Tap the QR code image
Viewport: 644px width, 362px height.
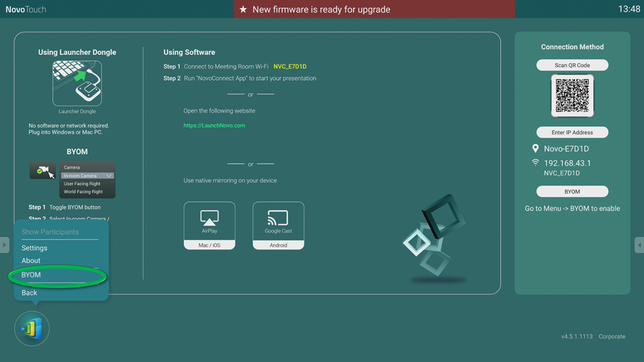tap(572, 94)
